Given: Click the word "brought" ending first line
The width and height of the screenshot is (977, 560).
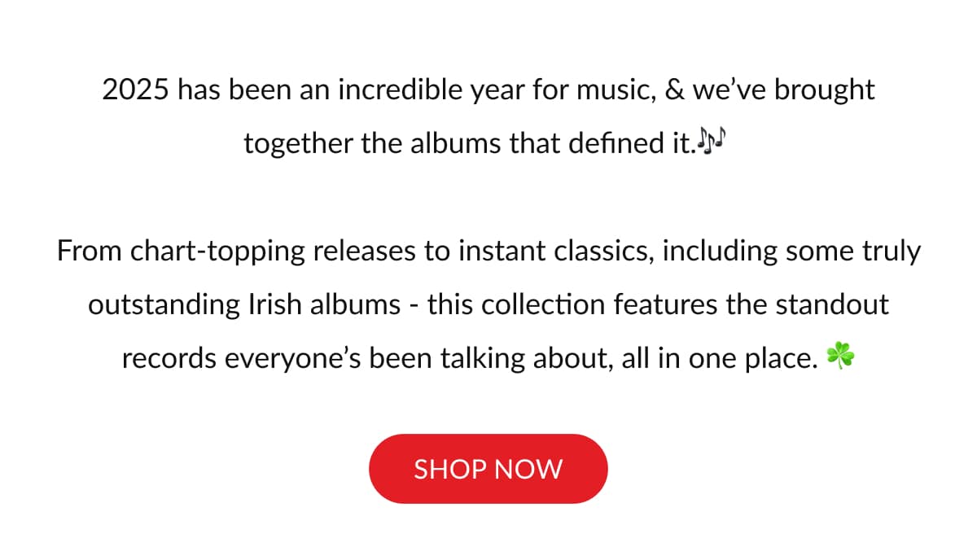Looking at the screenshot, I should coord(824,90).
